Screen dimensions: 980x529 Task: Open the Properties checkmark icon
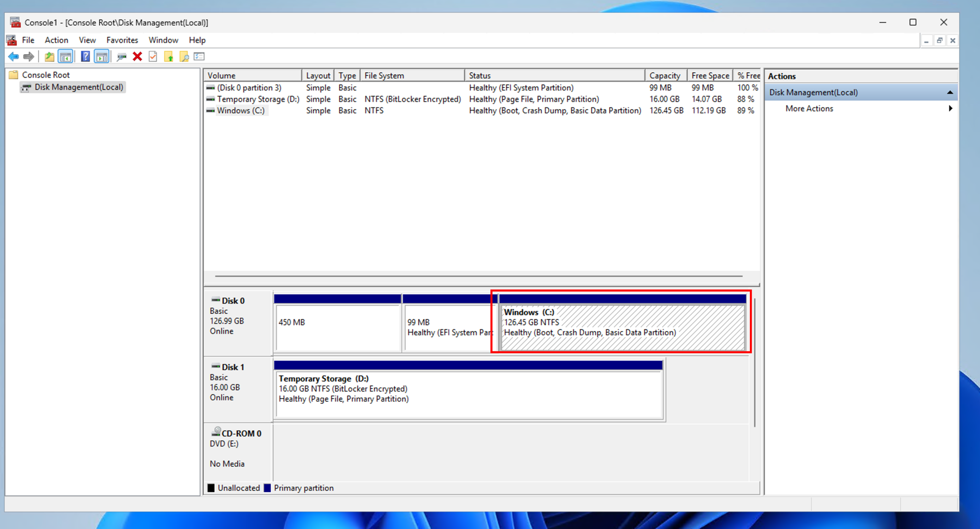pos(153,56)
